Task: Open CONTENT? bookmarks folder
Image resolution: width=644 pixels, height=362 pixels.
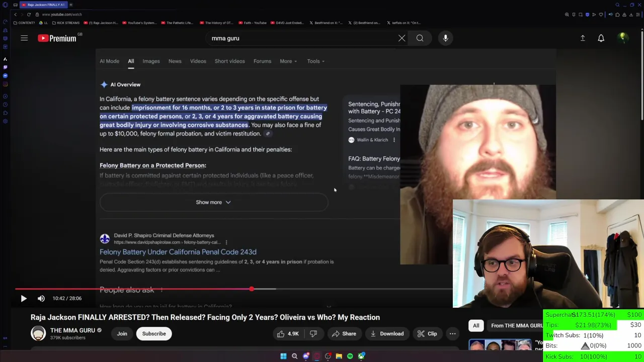Action: (x=25, y=23)
